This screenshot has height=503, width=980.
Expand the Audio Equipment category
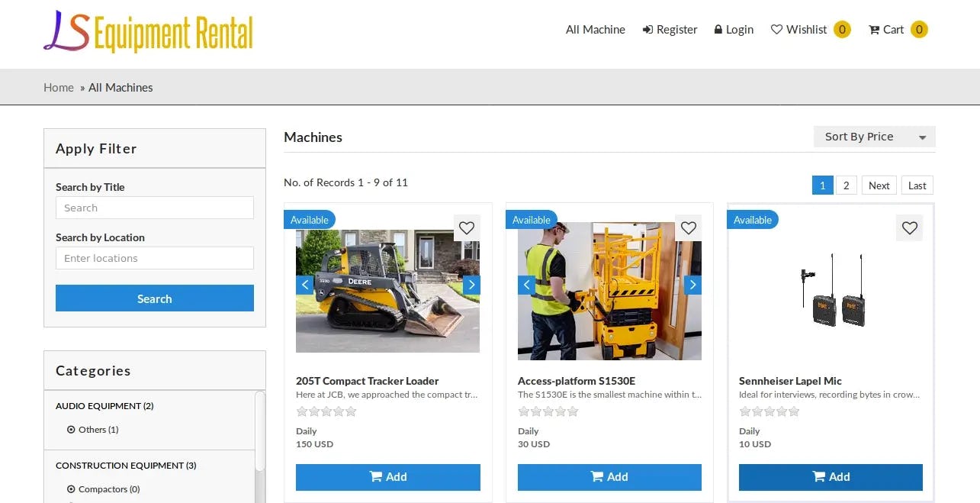[104, 405]
